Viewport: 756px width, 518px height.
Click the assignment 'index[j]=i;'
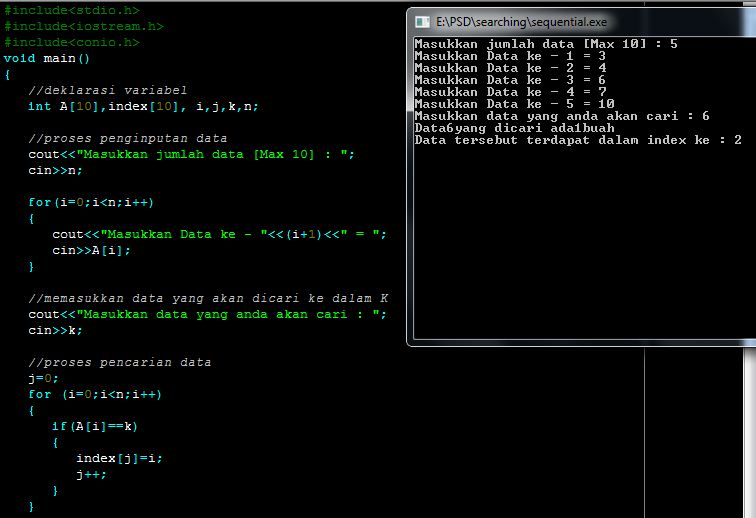click(120, 458)
